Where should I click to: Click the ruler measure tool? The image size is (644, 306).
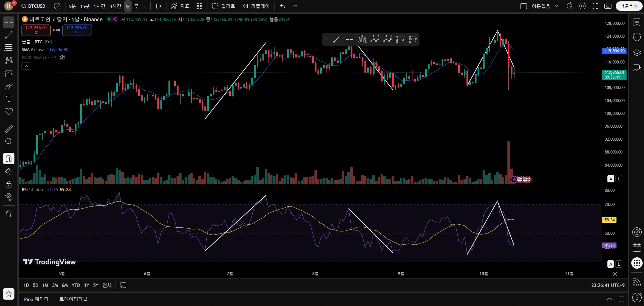(x=9, y=128)
